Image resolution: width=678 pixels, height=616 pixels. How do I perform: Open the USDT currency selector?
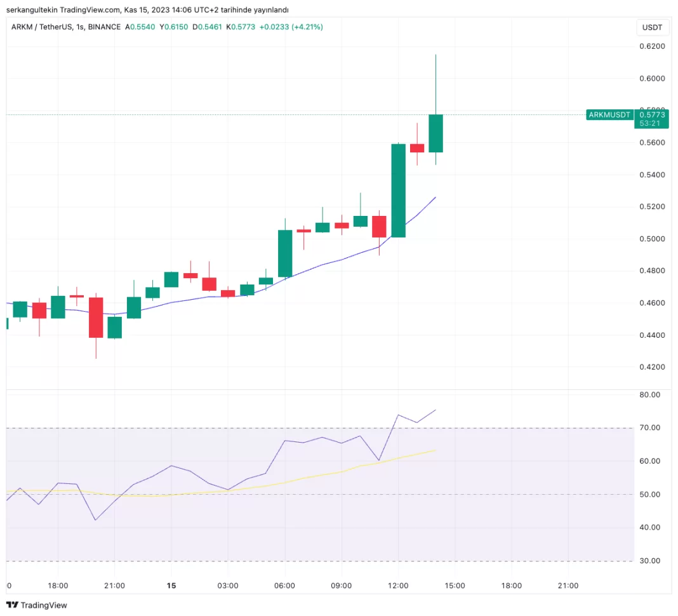click(652, 27)
